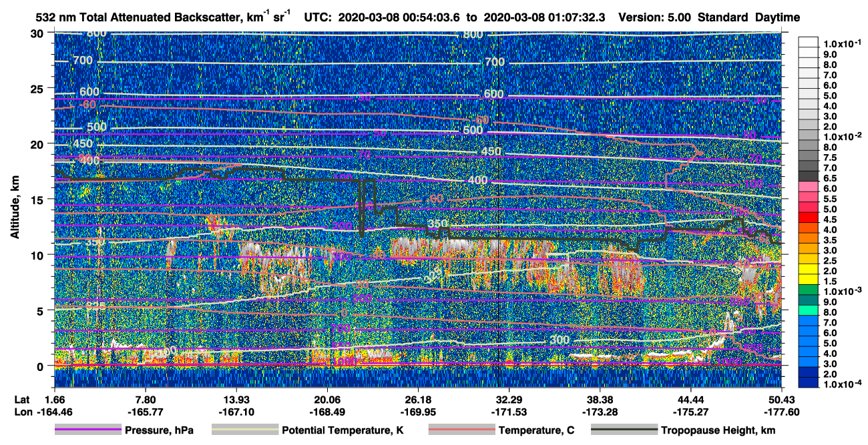Click the colorbar label '1.0x10-4'
This screenshot has width=868, height=445.
click(841, 384)
